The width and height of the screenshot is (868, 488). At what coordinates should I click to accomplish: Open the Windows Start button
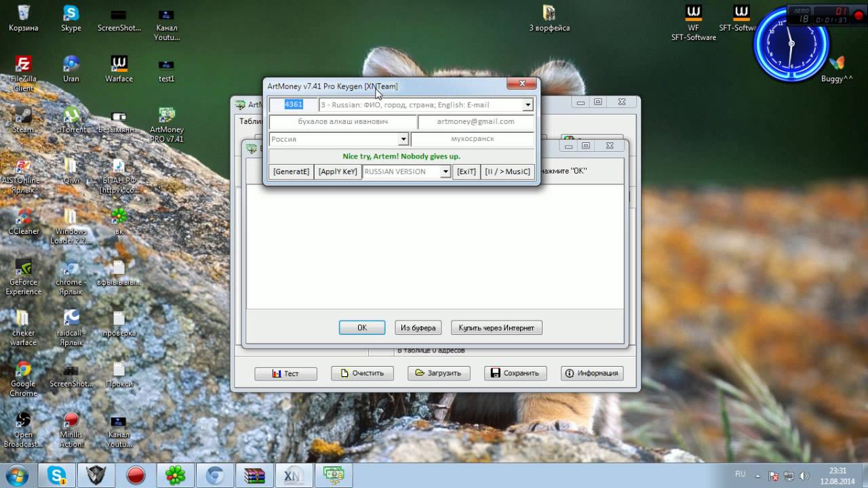tap(16, 474)
